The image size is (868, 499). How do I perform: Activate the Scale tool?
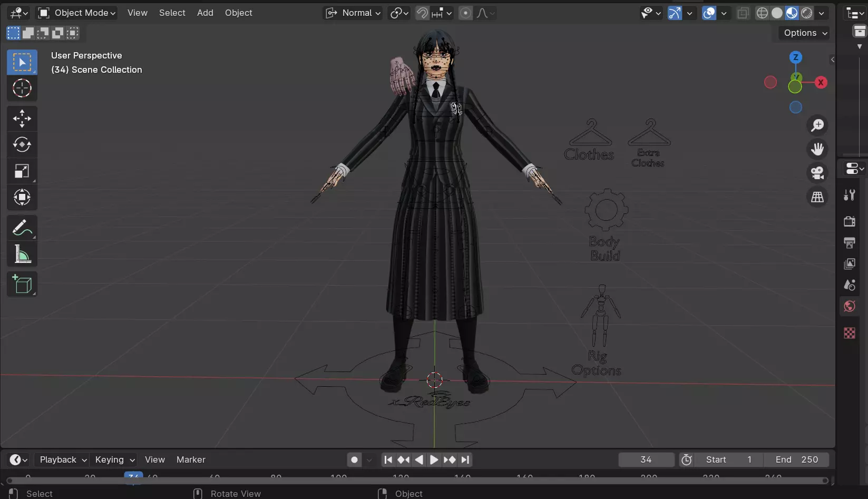click(22, 171)
